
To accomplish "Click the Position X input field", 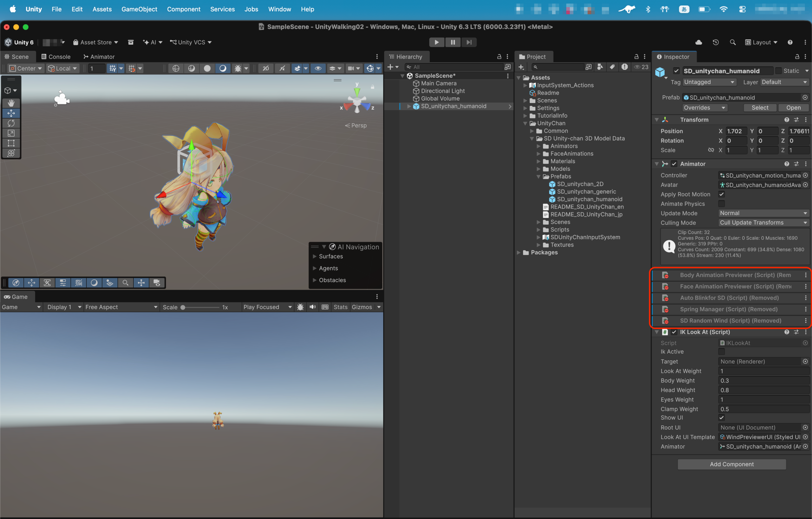I will click(x=737, y=131).
